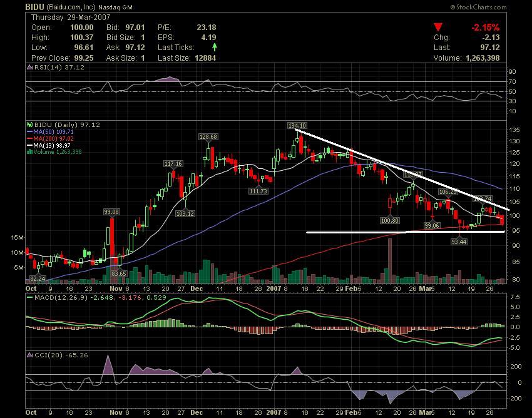Click the '5M' volume axis label

click(19, 268)
